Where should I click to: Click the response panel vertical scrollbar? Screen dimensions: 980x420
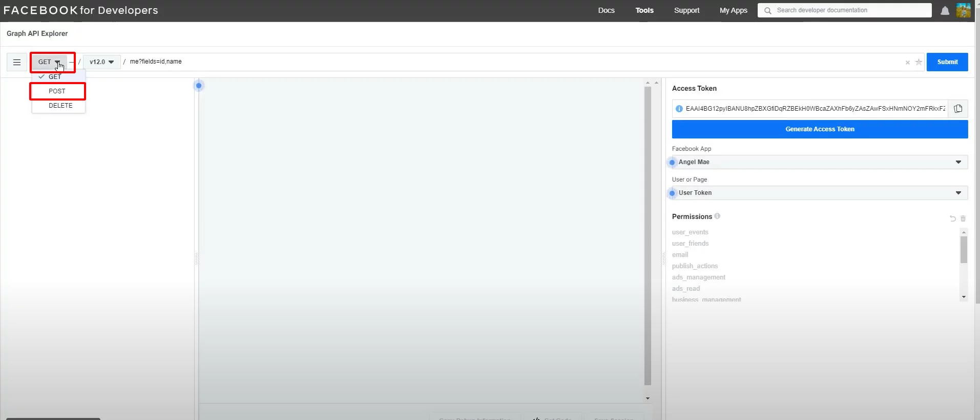648,236
